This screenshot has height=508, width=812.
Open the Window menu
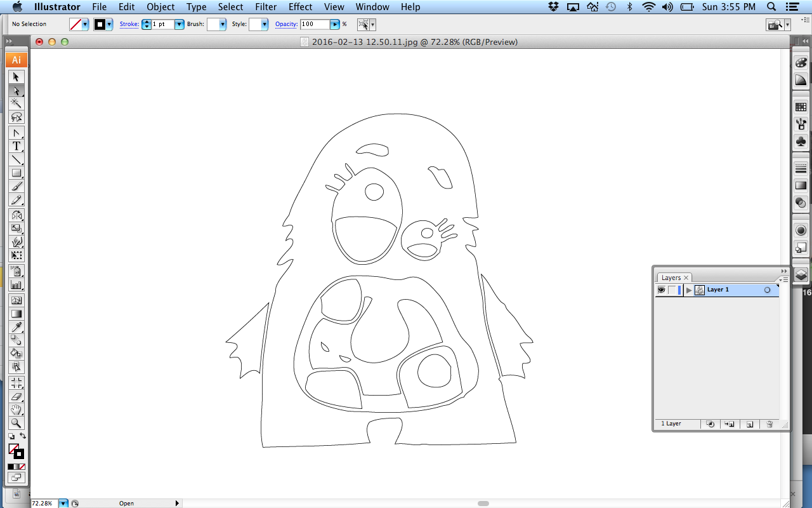pyautogui.click(x=372, y=7)
